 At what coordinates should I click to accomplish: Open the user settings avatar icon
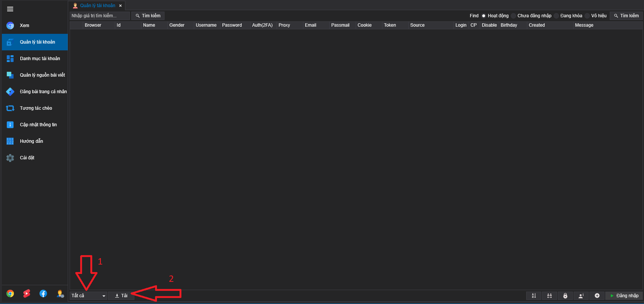click(60, 293)
